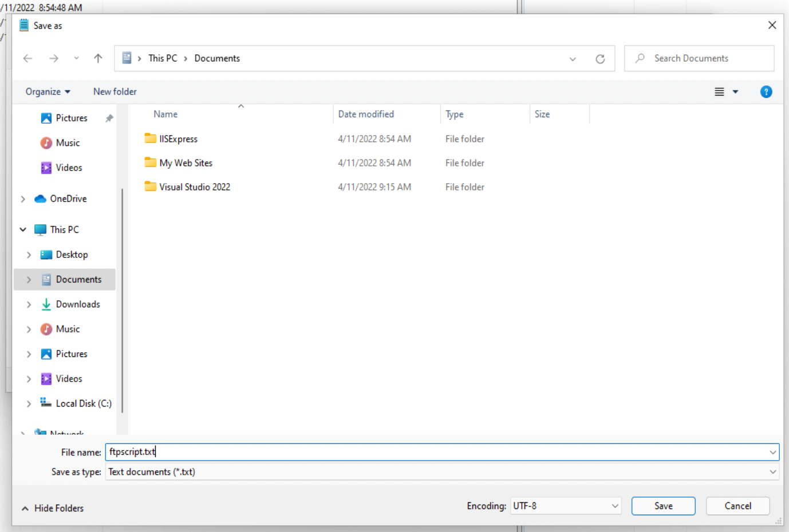Open pinned Pictures in quick access
This screenshot has height=532, width=789.
[x=71, y=118]
